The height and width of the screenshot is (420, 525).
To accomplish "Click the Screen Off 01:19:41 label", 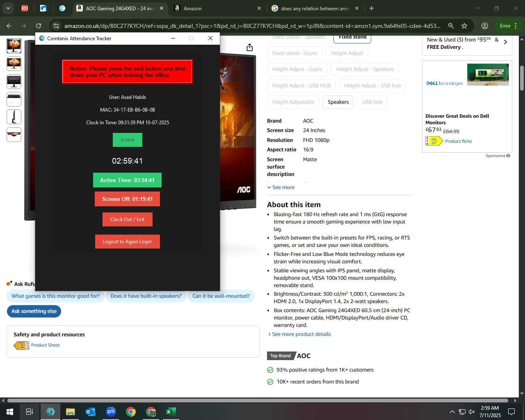I will click(x=127, y=199).
